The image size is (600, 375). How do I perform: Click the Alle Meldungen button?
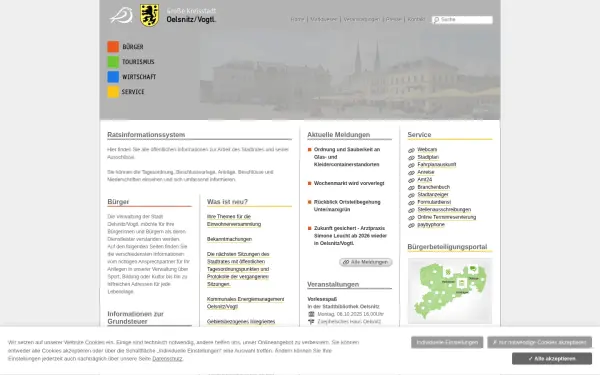tap(365, 262)
